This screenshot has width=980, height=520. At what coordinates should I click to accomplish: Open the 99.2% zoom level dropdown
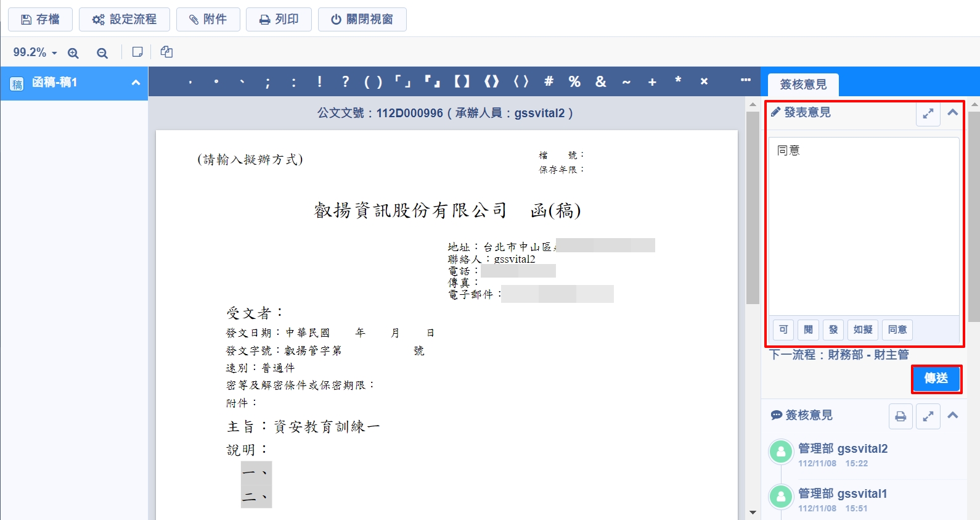click(35, 52)
